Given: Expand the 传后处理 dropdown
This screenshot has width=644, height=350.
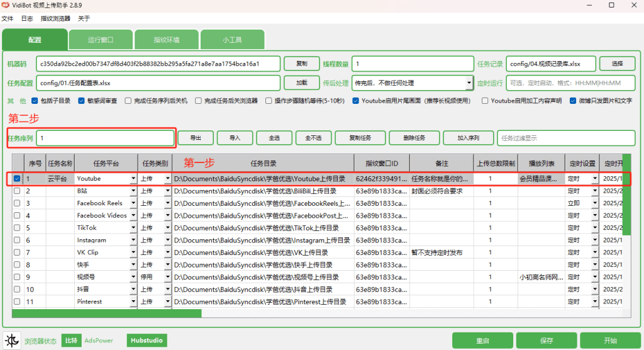Looking at the screenshot, I should tap(469, 82).
